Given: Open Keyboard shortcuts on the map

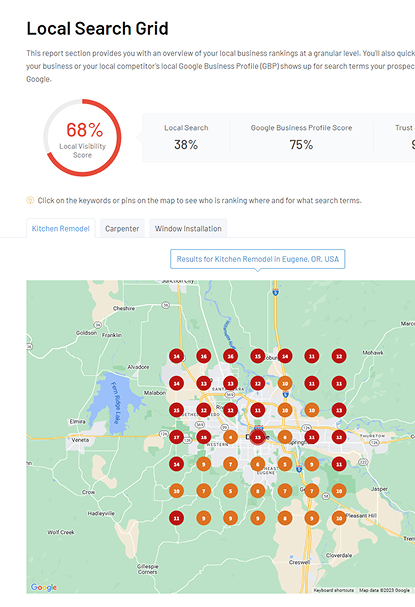Looking at the screenshot, I should click(x=333, y=590).
